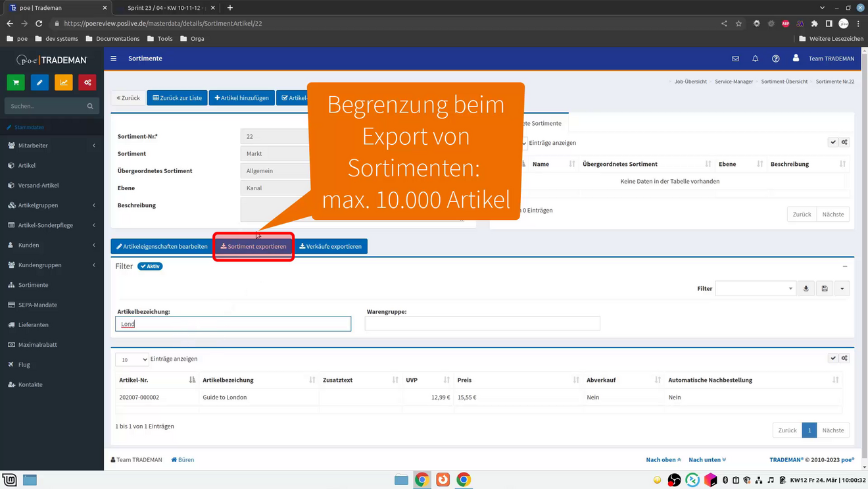Collapse the Filter panel with minus icon
The width and height of the screenshot is (868, 489).
[845, 267]
